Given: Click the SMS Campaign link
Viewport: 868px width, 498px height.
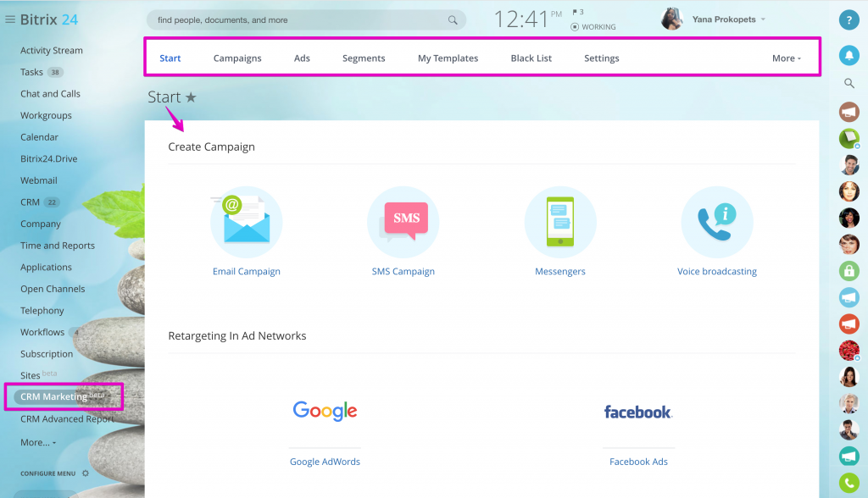Looking at the screenshot, I should (403, 271).
